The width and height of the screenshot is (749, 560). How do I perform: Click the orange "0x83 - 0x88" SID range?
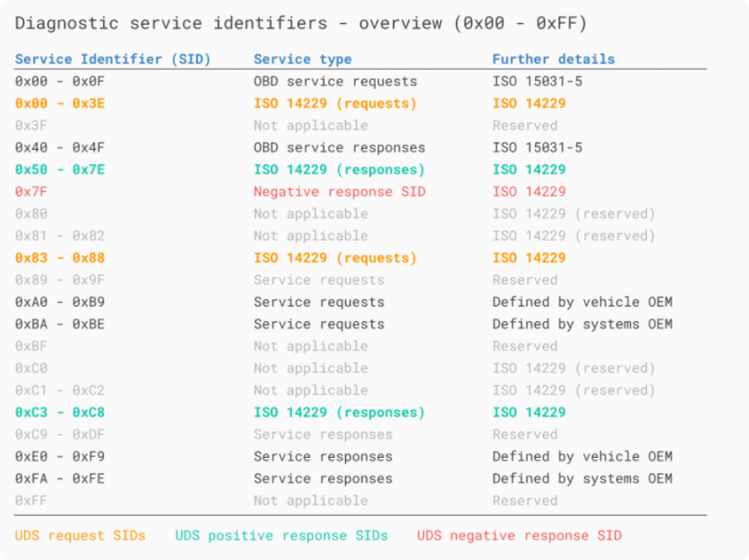60,258
